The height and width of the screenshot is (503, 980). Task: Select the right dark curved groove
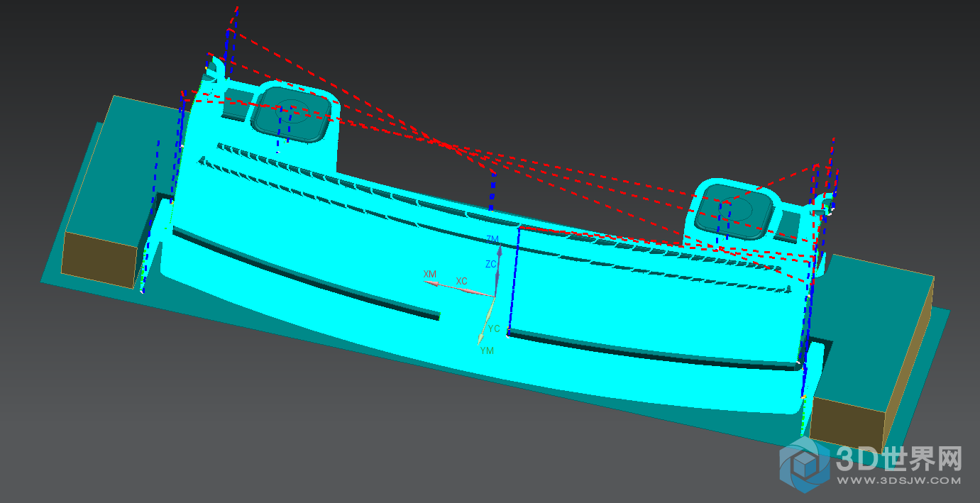coord(653,351)
